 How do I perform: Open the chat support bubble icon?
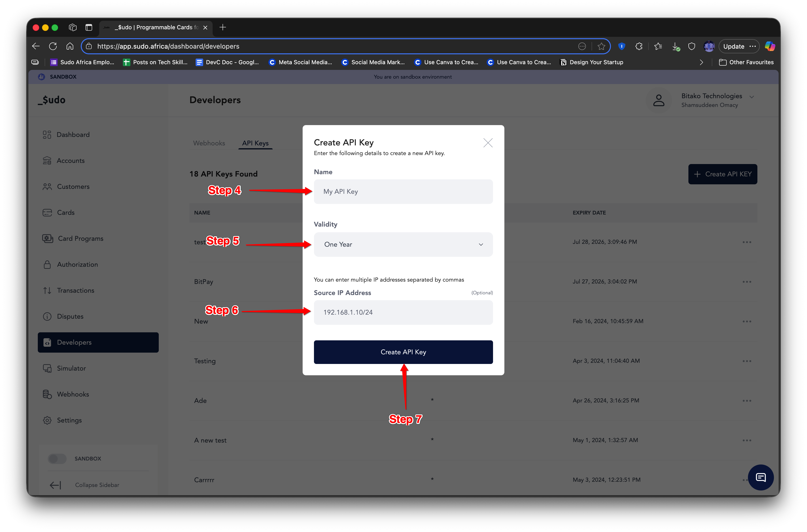(x=760, y=477)
